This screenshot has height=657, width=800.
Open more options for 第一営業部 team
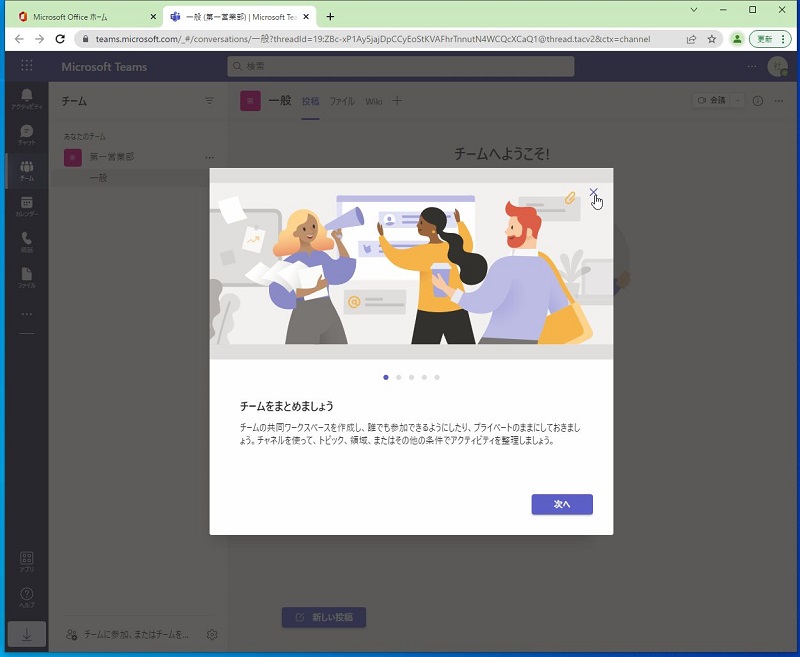209,157
